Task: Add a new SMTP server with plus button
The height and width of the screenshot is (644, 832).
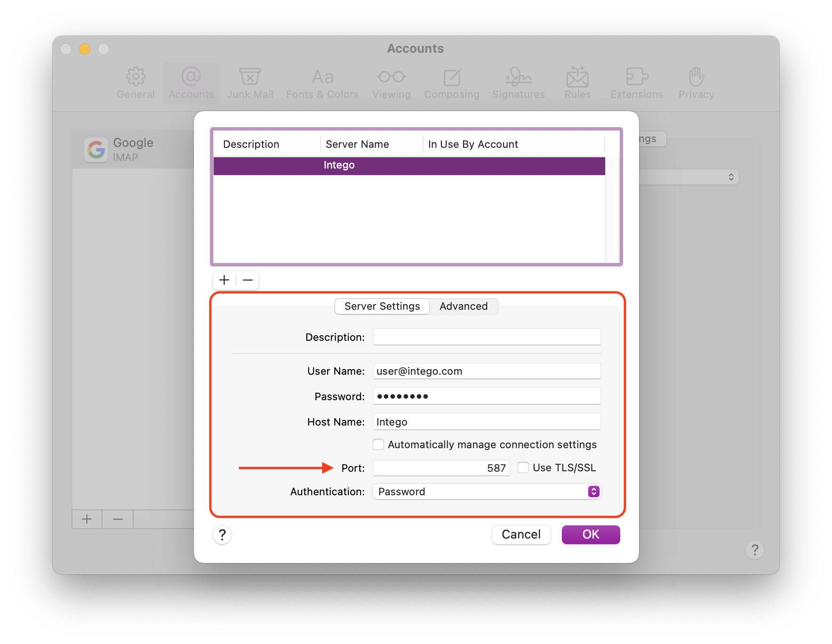Action: click(224, 280)
